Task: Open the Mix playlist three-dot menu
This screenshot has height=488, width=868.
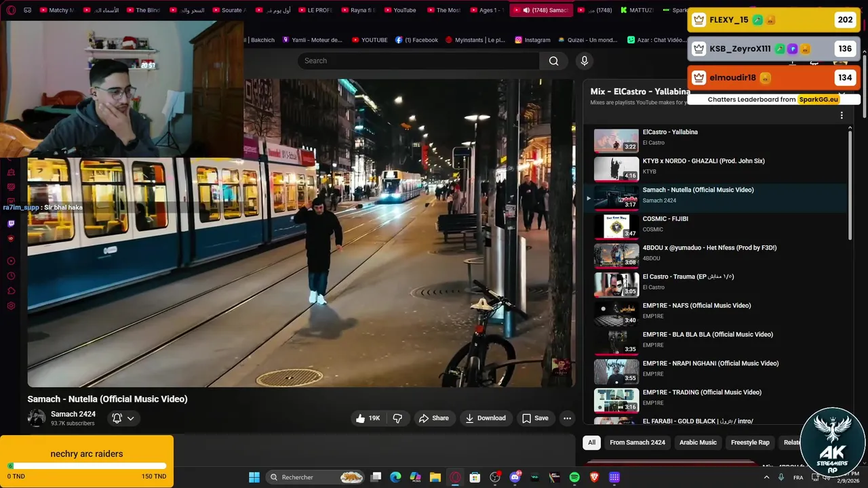Action: (x=842, y=115)
